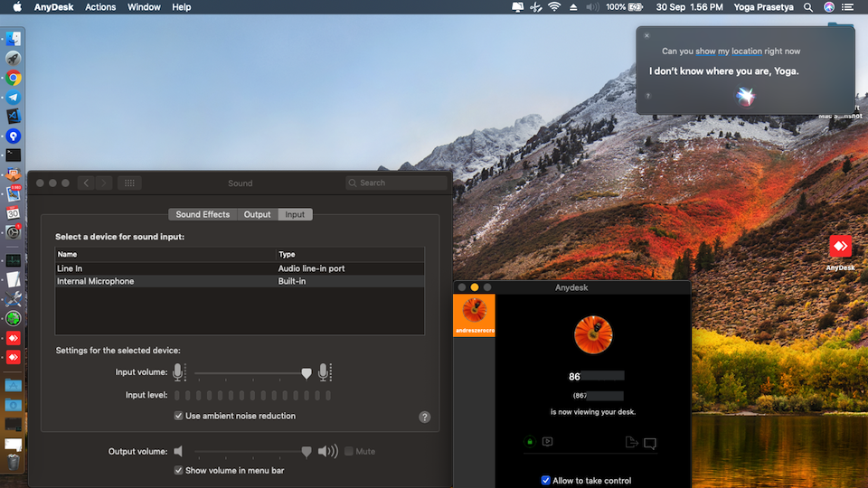Open Notification Center menu bar icon

[847, 7]
